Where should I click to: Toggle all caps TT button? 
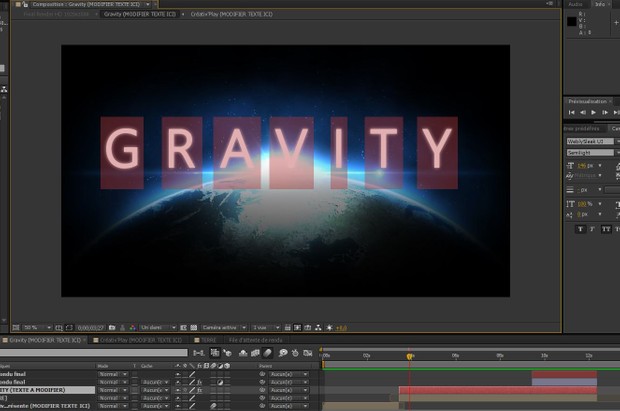point(606,229)
